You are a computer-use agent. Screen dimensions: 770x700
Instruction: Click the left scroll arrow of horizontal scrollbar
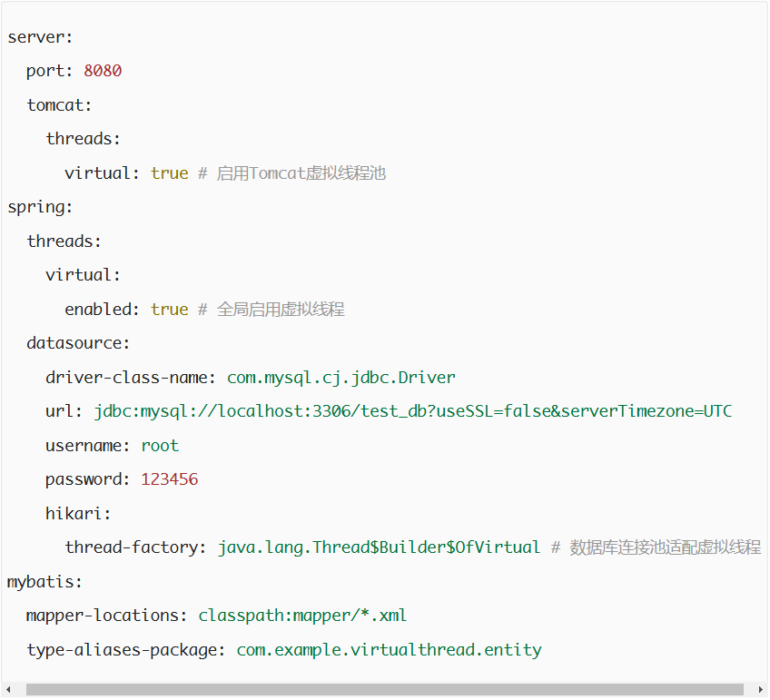[10, 690]
